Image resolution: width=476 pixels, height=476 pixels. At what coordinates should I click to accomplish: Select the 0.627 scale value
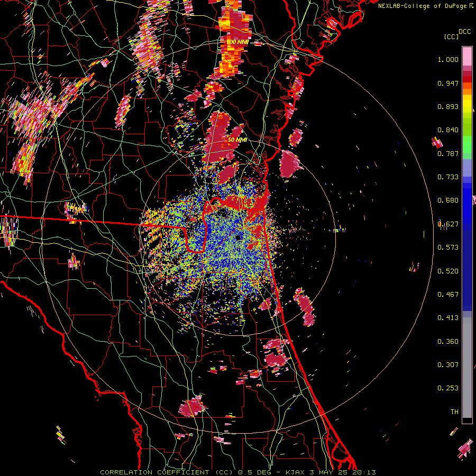[x=448, y=224]
